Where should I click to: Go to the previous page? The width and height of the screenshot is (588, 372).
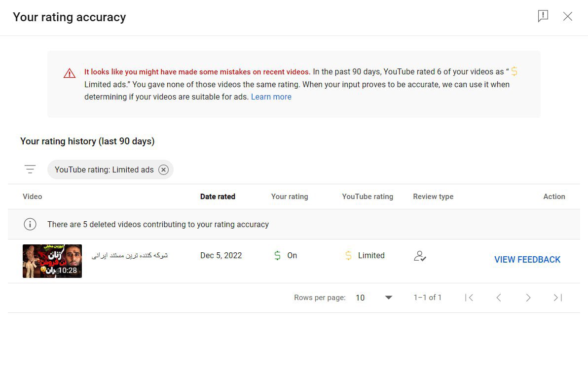click(x=498, y=298)
